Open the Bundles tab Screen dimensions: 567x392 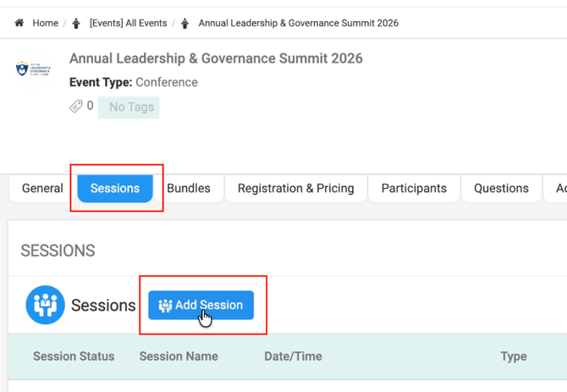[x=189, y=189]
